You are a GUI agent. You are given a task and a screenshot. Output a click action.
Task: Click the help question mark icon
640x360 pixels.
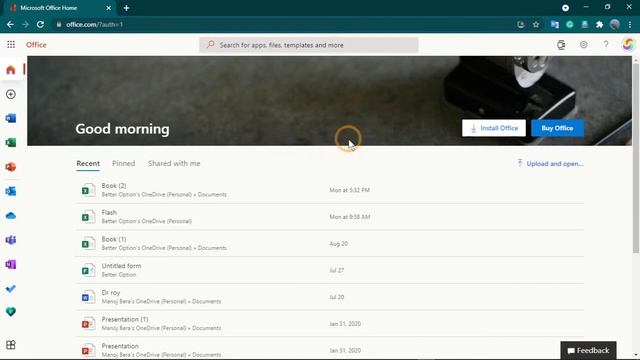[606, 44]
